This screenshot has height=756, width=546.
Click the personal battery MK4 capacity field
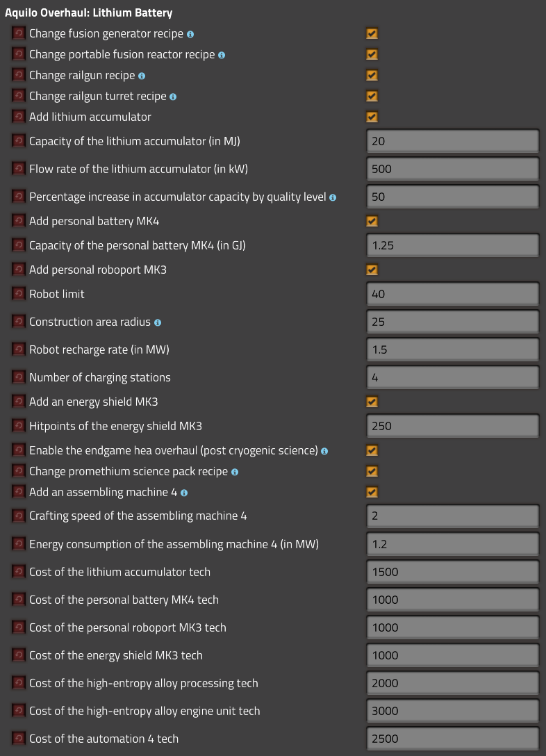452,245
